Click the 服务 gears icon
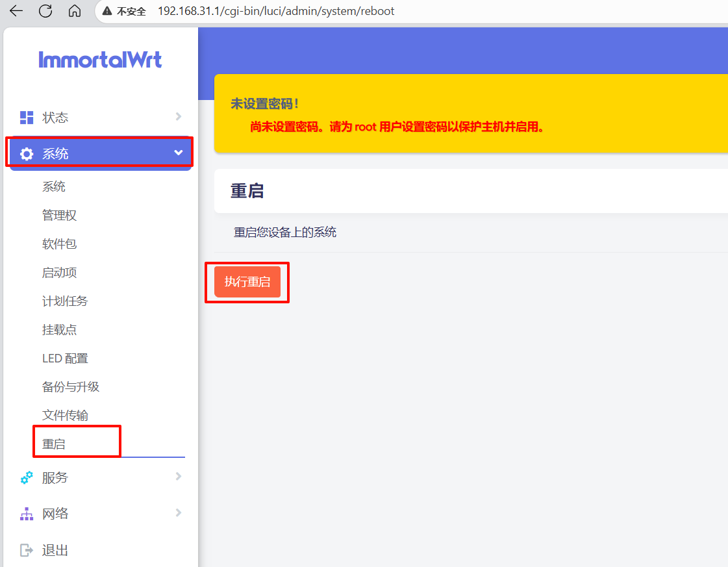The image size is (728, 567). (27, 478)
